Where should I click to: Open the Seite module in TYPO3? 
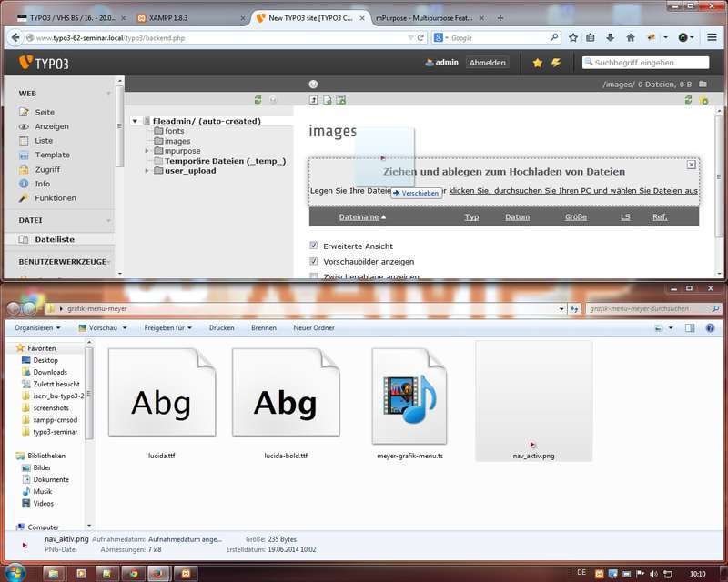[x=45, y=112]
